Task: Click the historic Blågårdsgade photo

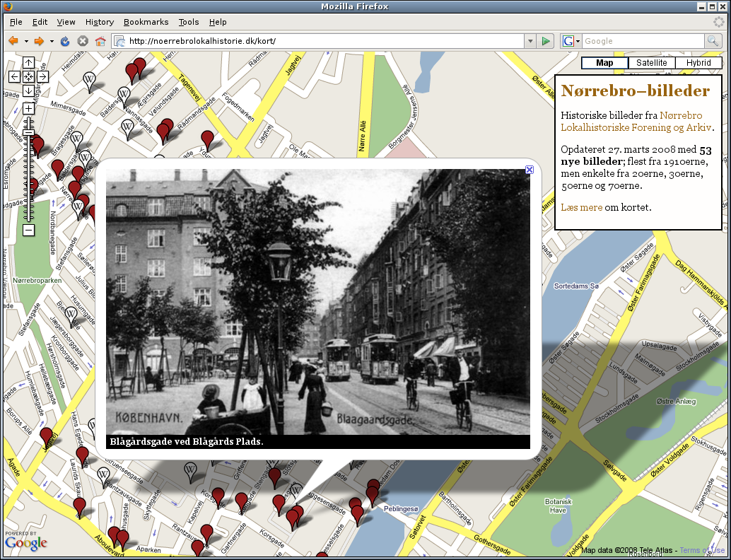Action: pyautogui.click(x=318, y=302)
